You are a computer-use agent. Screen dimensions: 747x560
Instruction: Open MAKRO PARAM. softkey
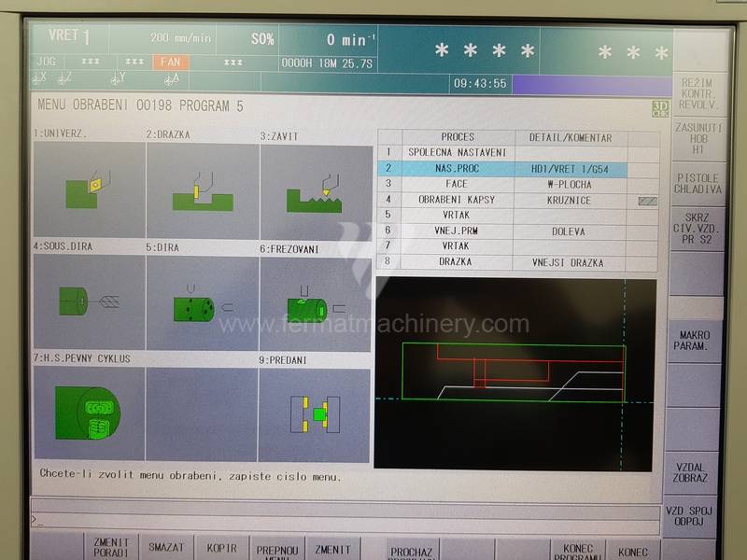(698, 340)
